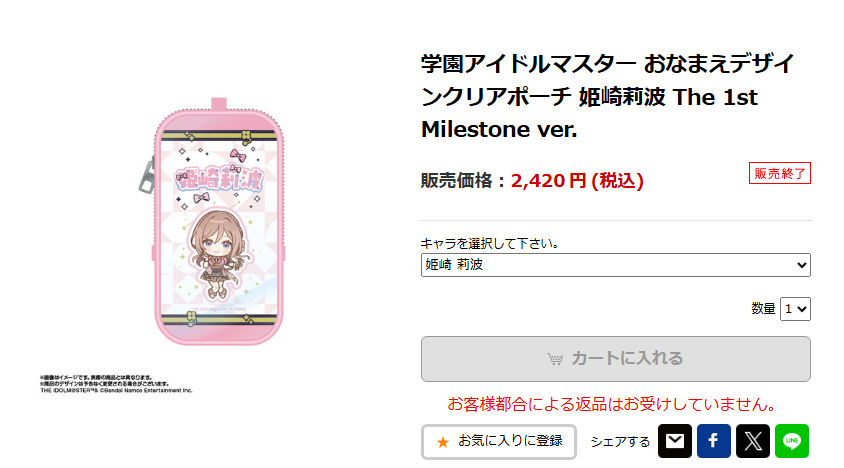Click the カートに入れる button text
Screen dimensions: 844x468
627,358
